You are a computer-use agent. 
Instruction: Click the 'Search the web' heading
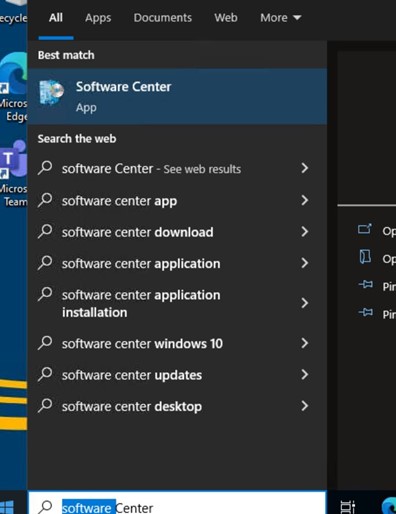pos(77,139)
